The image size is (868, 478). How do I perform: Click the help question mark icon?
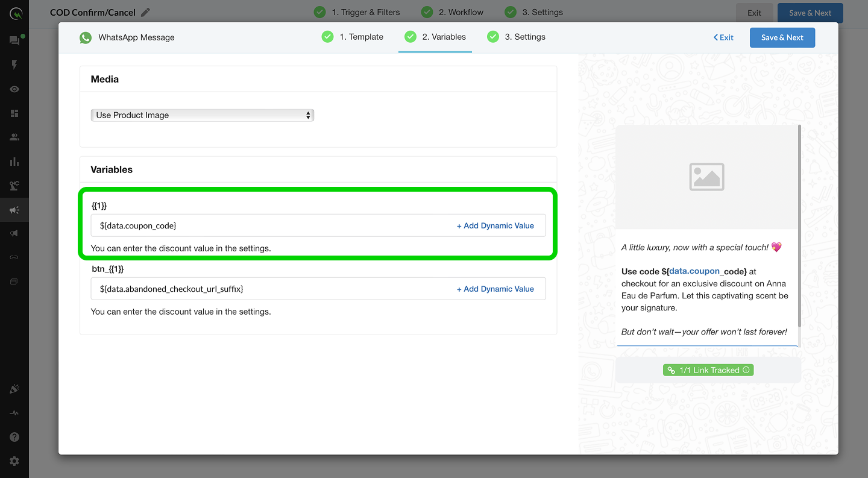(14, 437)
